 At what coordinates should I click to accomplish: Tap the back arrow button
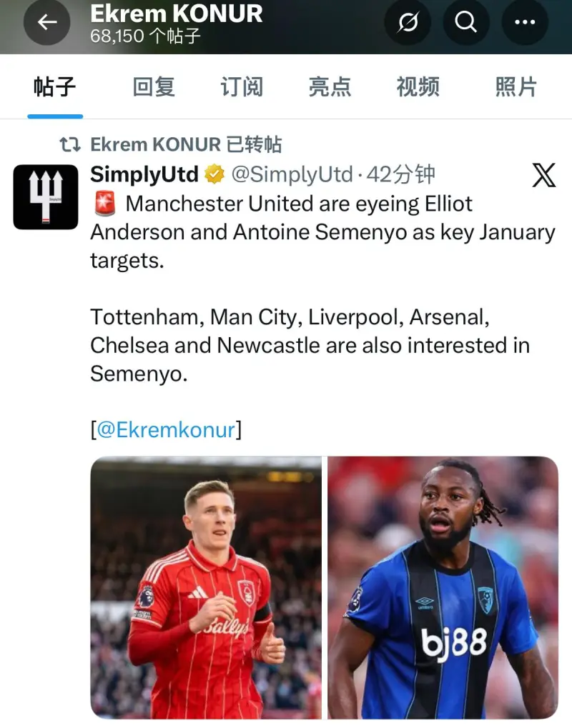point(47,22)
